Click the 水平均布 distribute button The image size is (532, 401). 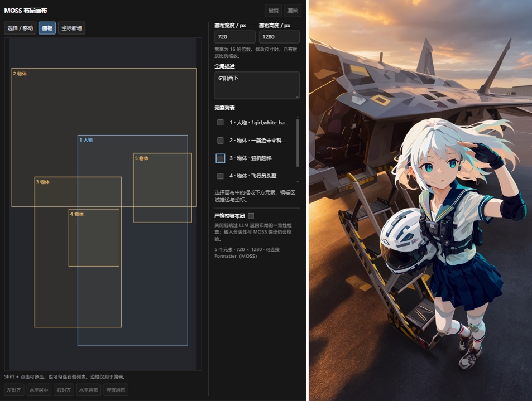click(x=89, y=390)
